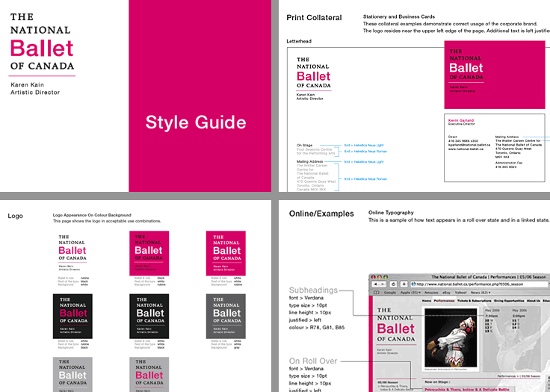Select black logo sample with white Ballet
This screenshot has width=550, height=392.
[x=149, y=317]
